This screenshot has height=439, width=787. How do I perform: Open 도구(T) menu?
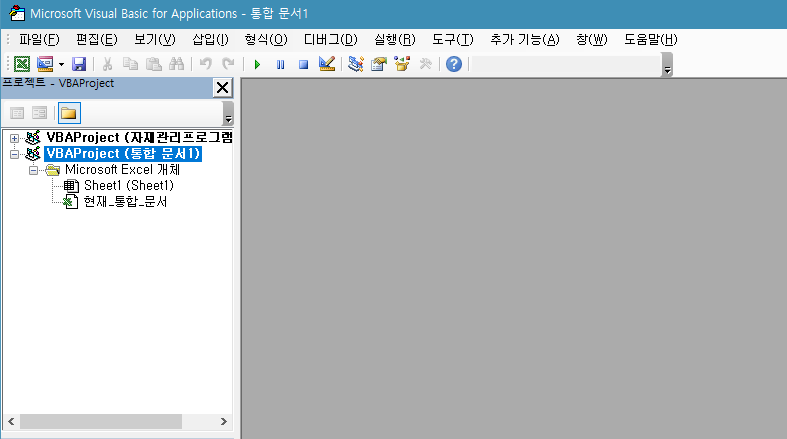(x=453, y=40)
